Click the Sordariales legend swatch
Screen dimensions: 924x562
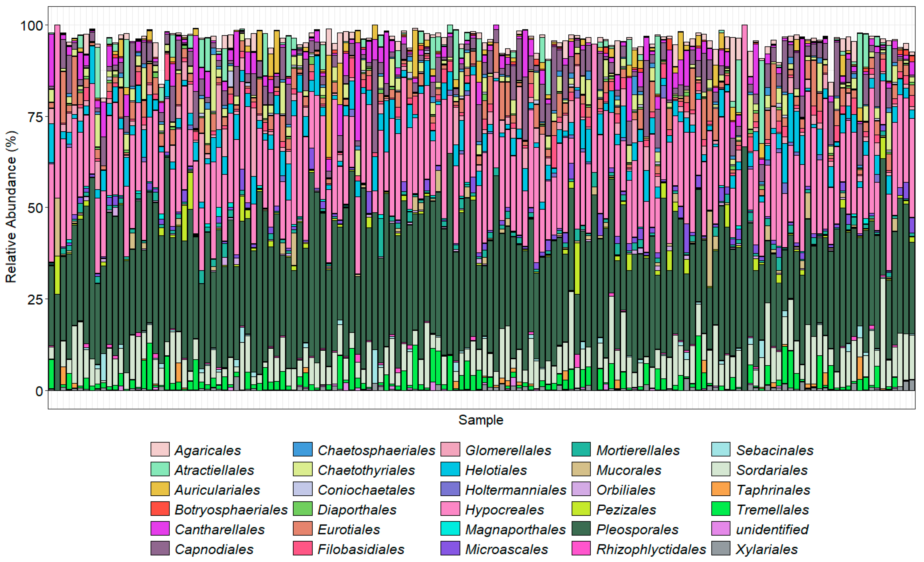721,469
